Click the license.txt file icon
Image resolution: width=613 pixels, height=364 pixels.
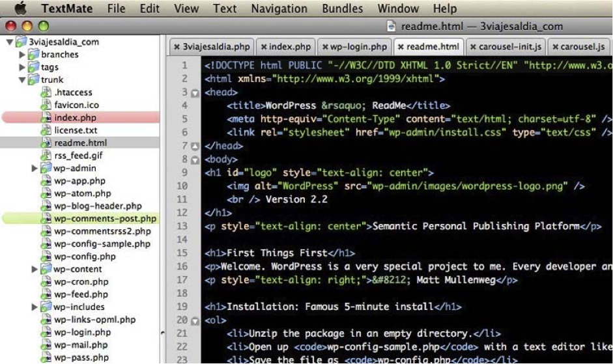(x=46, y=130)
